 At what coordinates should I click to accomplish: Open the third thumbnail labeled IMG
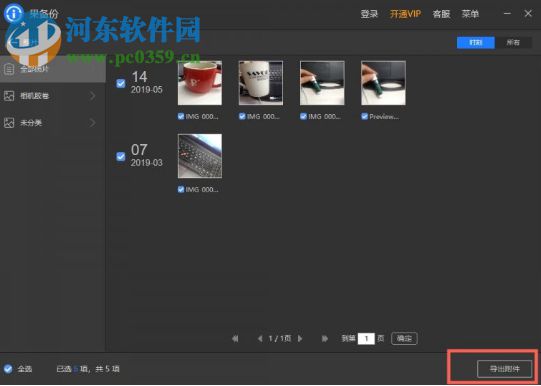pyautogui.click(x=322, y=83)
